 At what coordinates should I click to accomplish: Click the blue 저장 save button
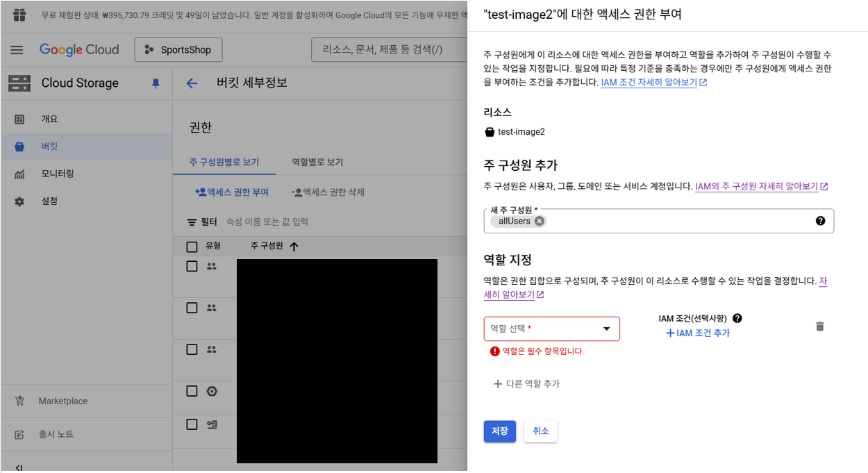point(500,431)
